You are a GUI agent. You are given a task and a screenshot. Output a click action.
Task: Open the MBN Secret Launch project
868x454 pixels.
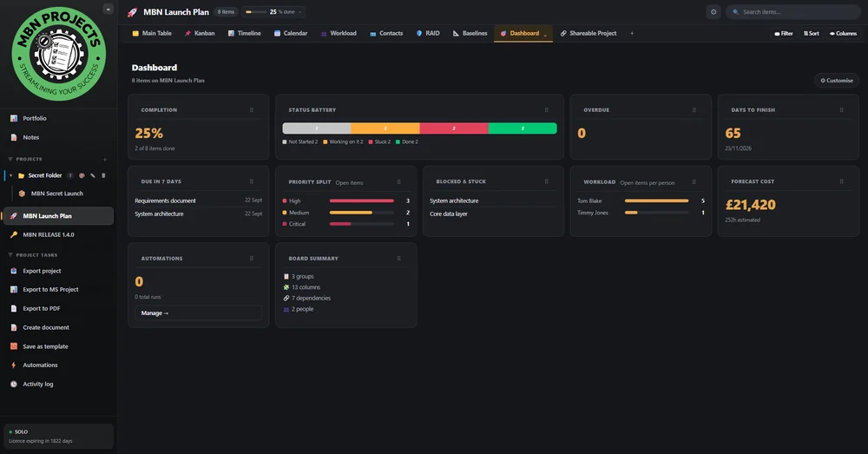(x=56, y=194)
